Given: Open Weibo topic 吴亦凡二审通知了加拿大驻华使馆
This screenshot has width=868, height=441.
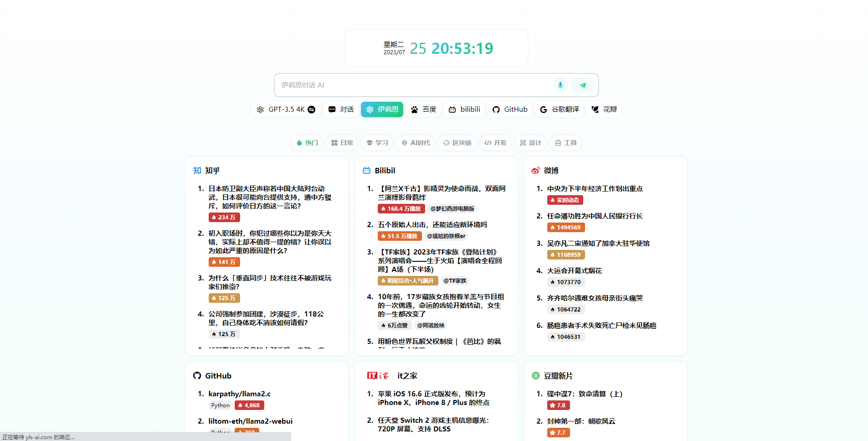Looking at the screenshot, I should point(598,243).
